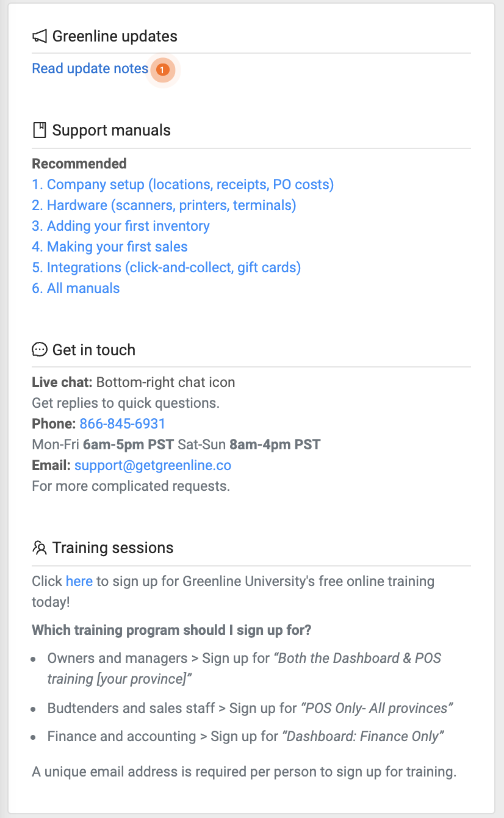Click the orange notification badge showing 1
The image size is (504, 818).
tap(162, 70)
